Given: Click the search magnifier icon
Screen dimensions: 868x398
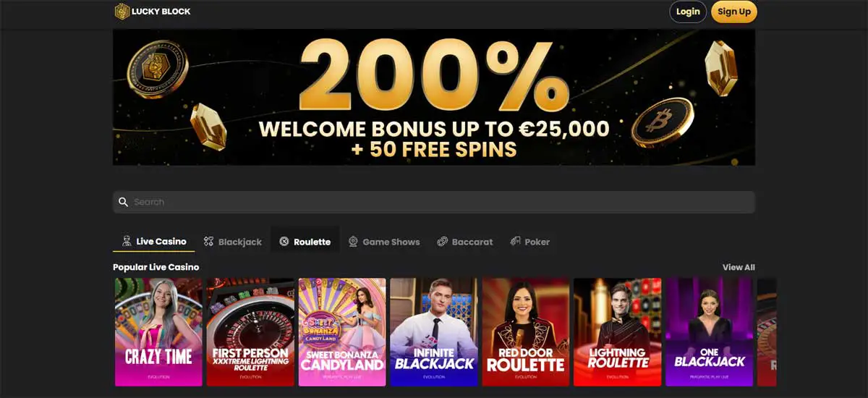Looking at the screenshot, I should tap(123, 202).
